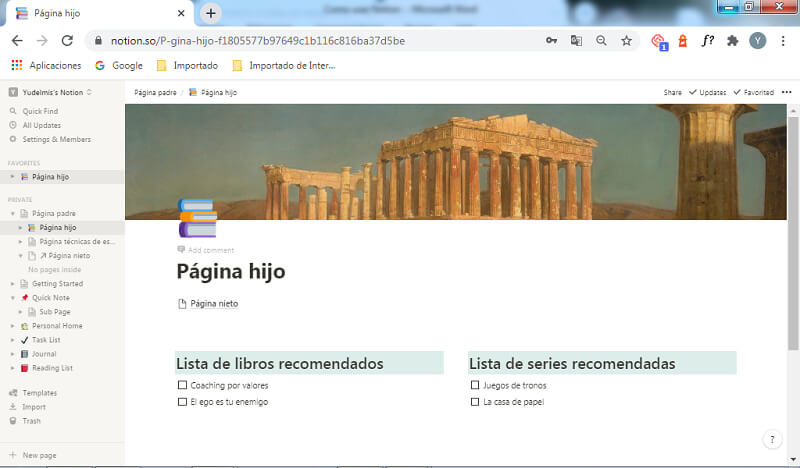Check the El ego es tu enemigo checkbox
Image resolution: width=800 pixels, height=468 pixels.
click(182, 402)
